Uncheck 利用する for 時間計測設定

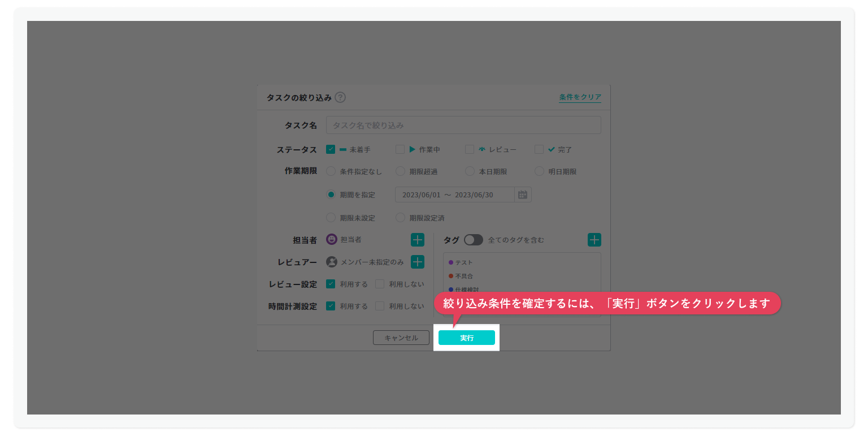(331, 306)
